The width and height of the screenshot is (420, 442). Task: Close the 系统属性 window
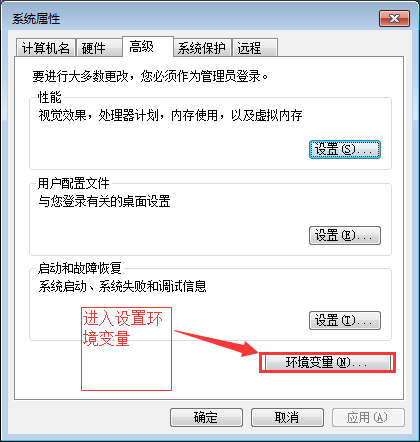tap(394, 18)
